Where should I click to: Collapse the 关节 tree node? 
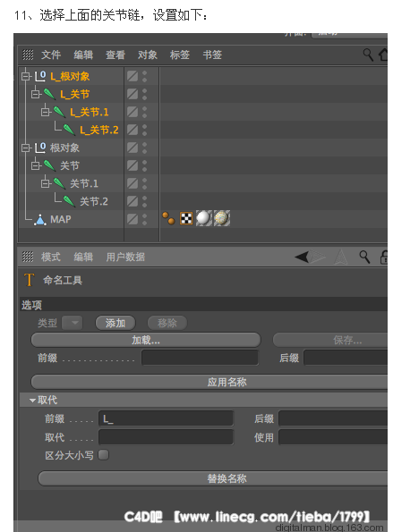click(35, 165)
